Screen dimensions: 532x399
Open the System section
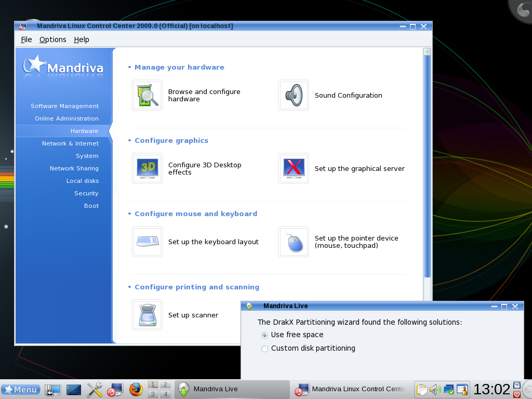(87, 156)
